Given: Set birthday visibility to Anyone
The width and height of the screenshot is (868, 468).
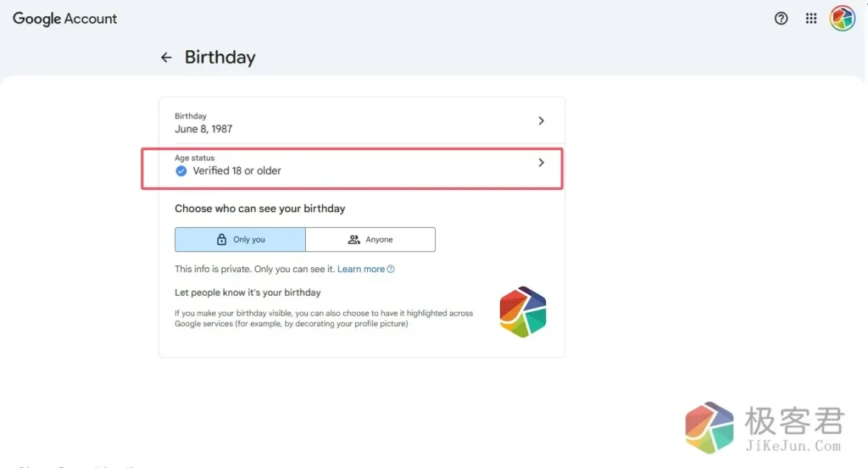Looking at the screenshot, I should coord(370,240).
